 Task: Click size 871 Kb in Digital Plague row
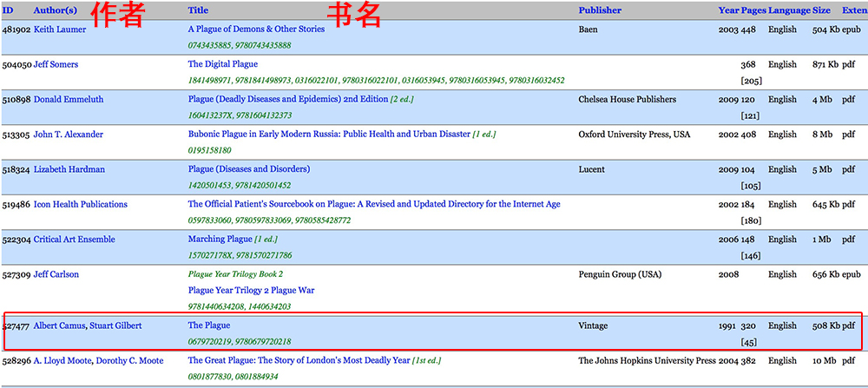pos(826,64)
